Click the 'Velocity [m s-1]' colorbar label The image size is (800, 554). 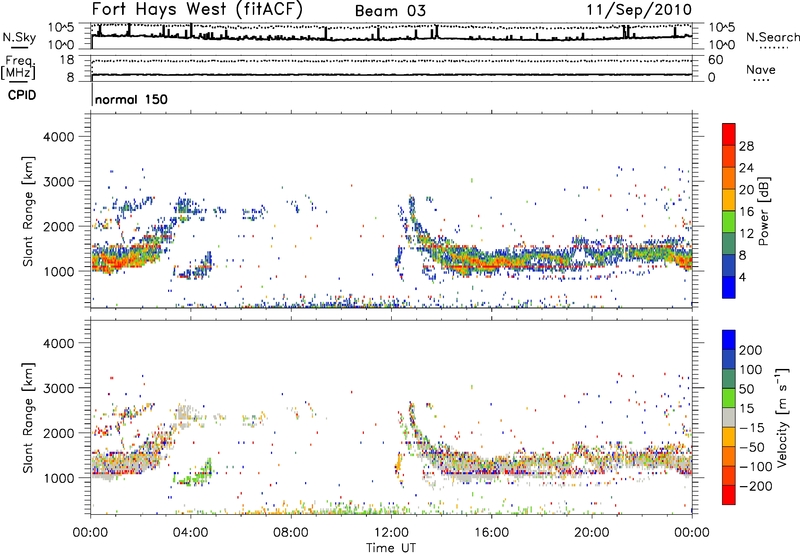tap(782, 417)
